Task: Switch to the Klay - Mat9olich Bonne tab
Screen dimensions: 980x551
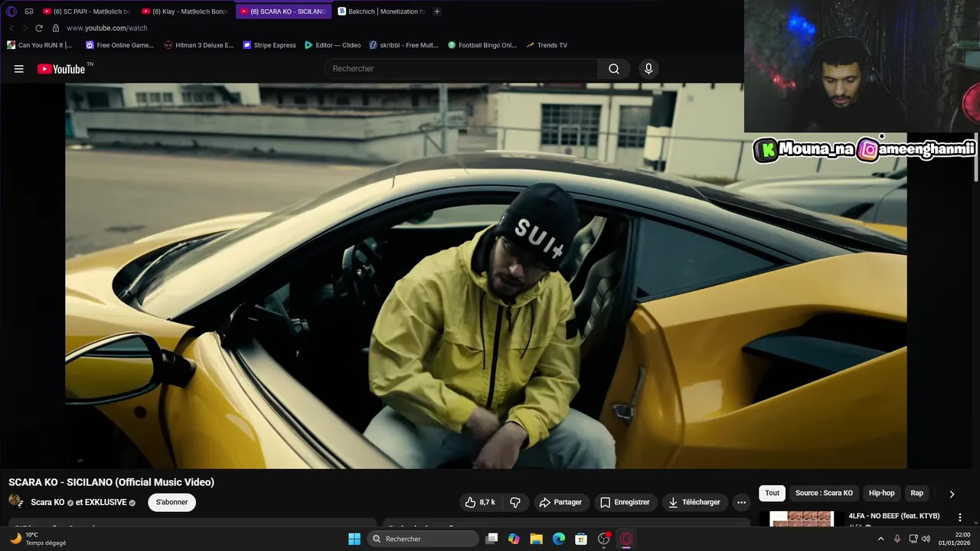Action: pyautogui.click(x=185, y=11)
